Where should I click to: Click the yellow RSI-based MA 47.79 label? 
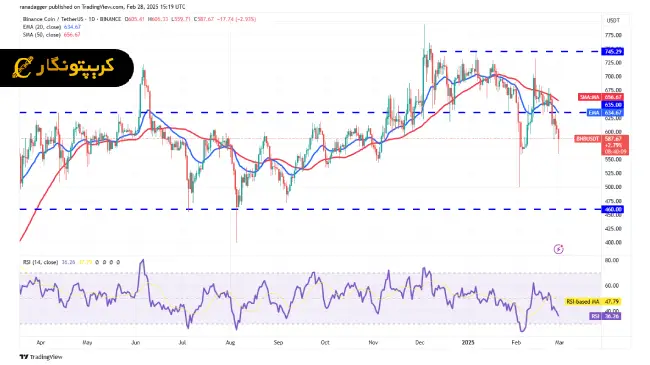coord(593,302)
